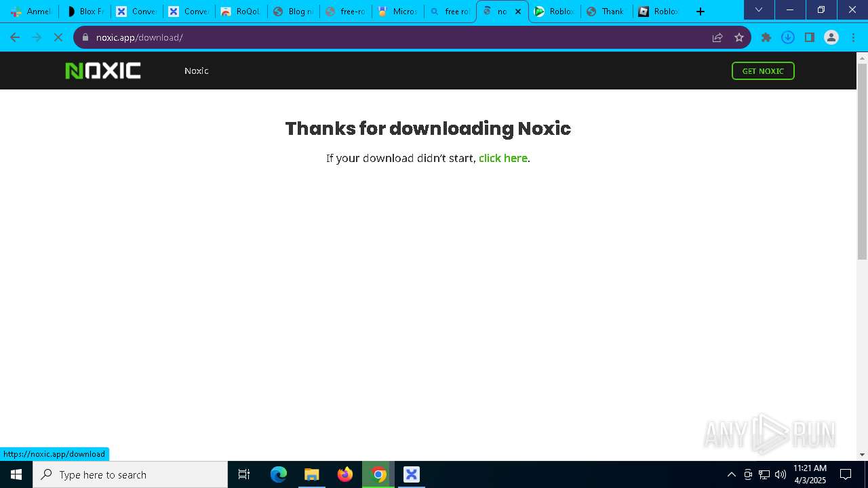Image resolution: width=868 pixels, height=488 pixels.
Task: Open the Blog tab
Action: coord(293,12)
